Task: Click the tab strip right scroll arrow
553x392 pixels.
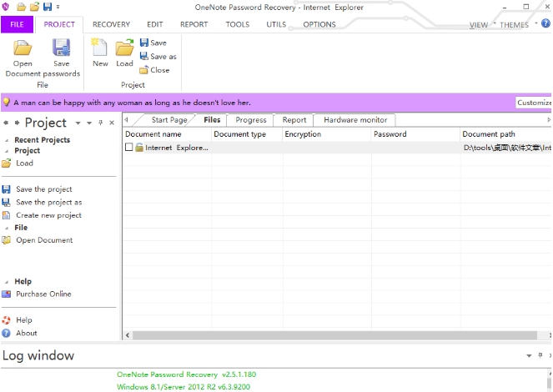Action: pos(549,120)
